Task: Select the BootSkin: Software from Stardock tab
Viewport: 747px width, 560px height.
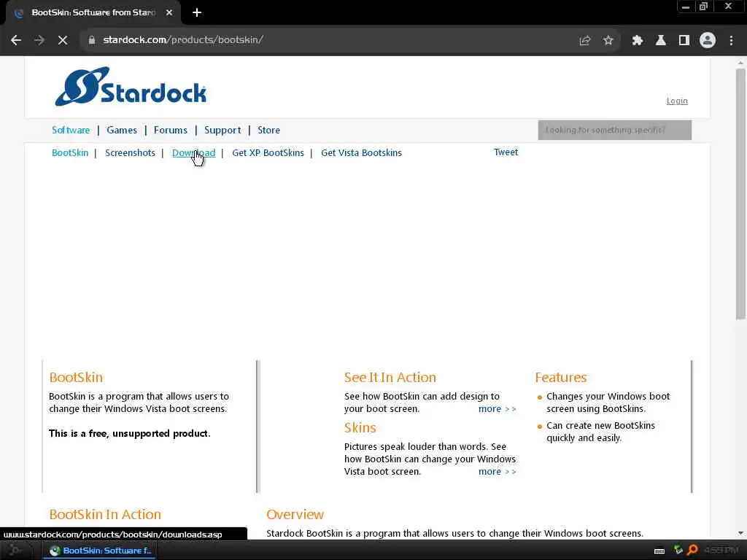Action: coord(93,12)
